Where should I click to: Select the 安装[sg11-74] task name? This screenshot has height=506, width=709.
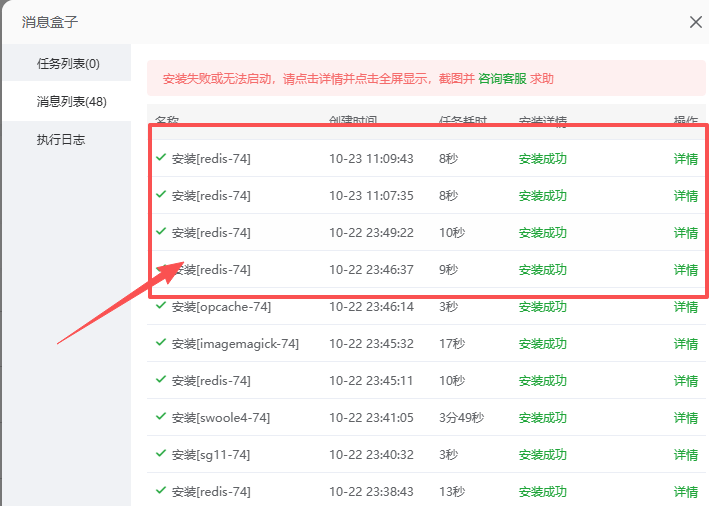211,455
